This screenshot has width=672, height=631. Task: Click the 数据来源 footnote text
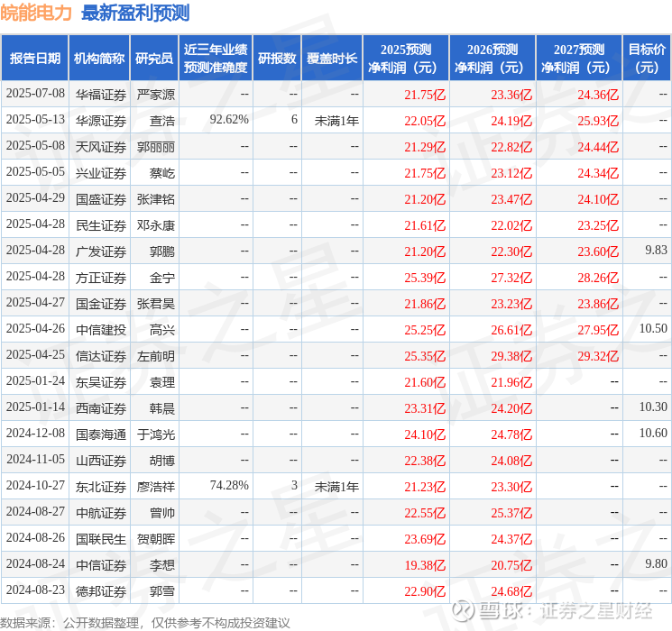tap(145, 622)
